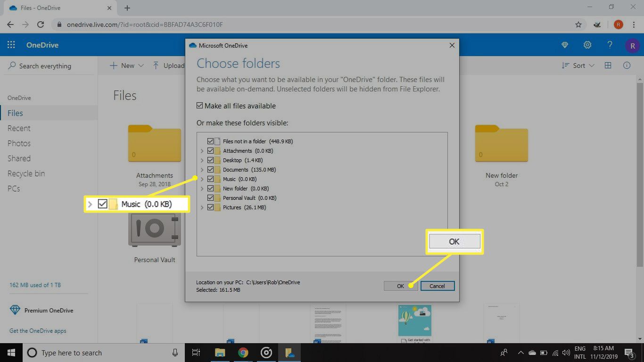Open Chrome menu three dots

(x=635, y=25)
